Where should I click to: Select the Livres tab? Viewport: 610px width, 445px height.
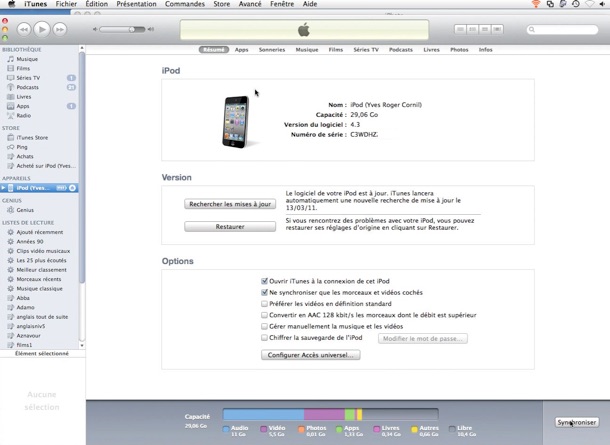click(x=431, y=50)
